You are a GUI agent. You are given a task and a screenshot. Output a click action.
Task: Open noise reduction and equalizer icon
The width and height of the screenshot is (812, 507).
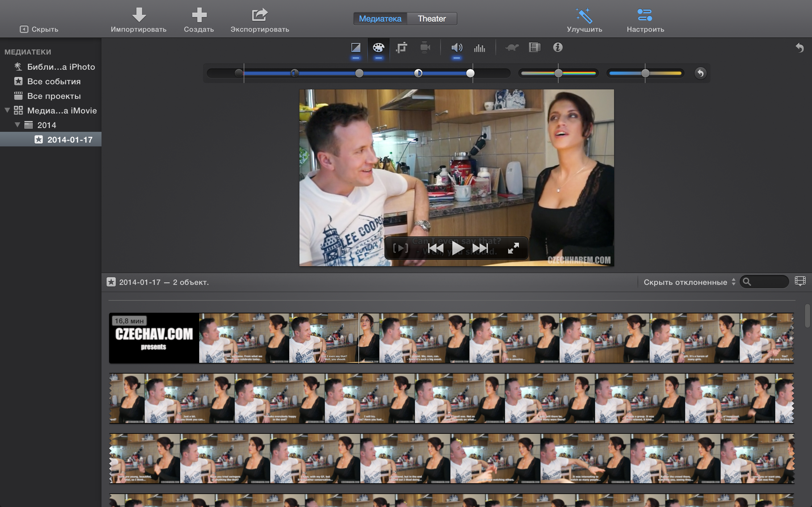tap(479, 48)
